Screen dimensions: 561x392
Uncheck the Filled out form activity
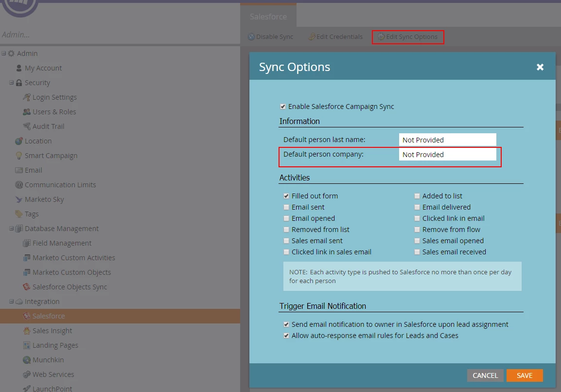pyautogui.click(x=286, y=196)
